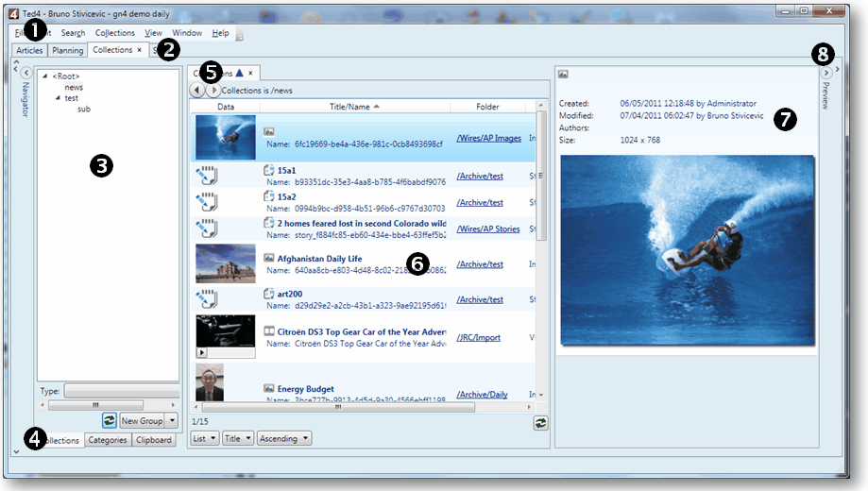The height and width of the screenshot is (491, 868).
Task: Click the art200 article icon
Action: [269, 294]
